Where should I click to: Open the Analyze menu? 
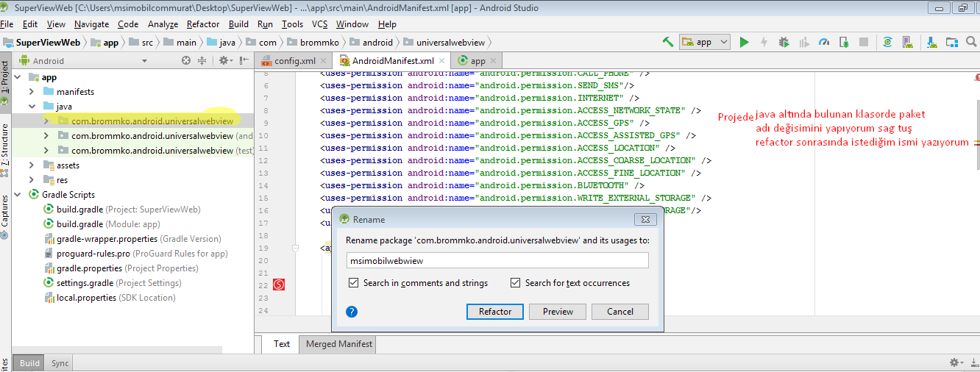(163, 24)
